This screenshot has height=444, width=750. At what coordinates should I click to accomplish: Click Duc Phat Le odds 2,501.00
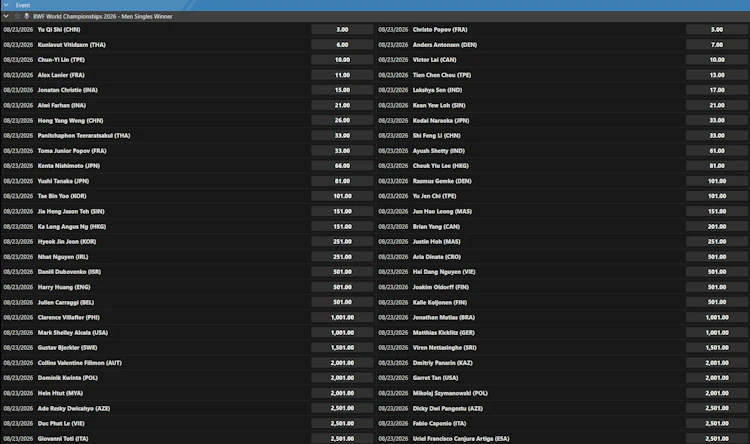(x=342, y=423)
